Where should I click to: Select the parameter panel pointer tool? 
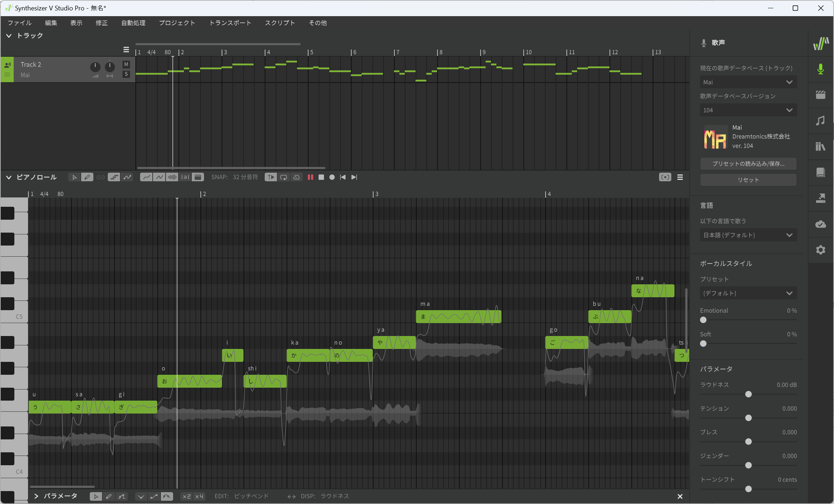(96, 496)
